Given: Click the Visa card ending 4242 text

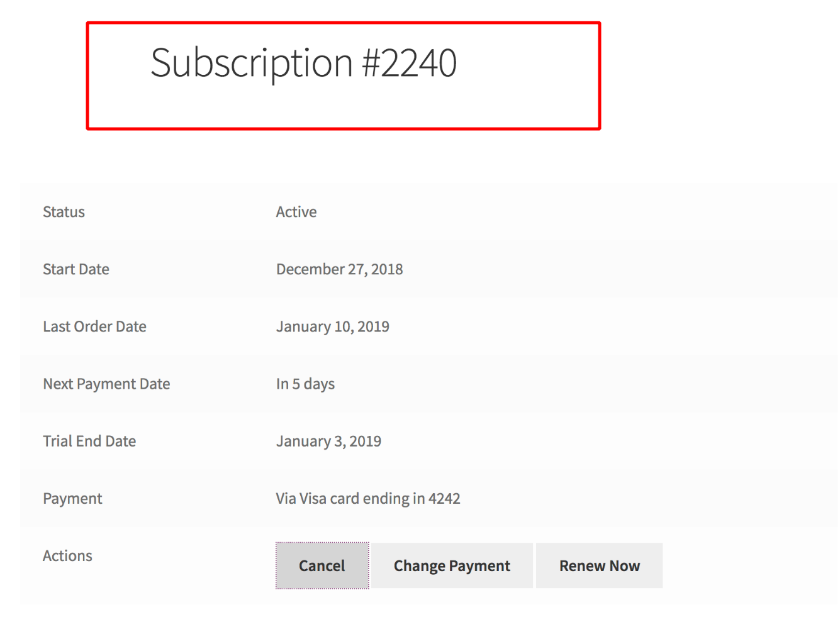Looking at the screenshot, I should tap(368, 497).
